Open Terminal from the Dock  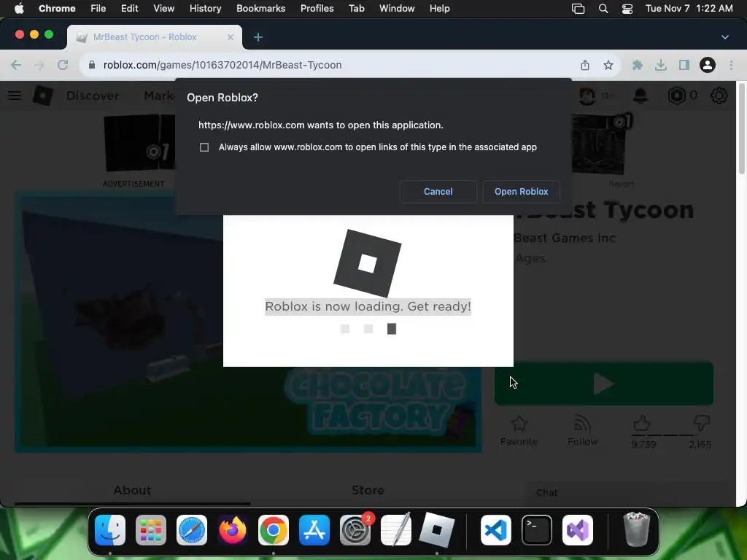[537, 530]
